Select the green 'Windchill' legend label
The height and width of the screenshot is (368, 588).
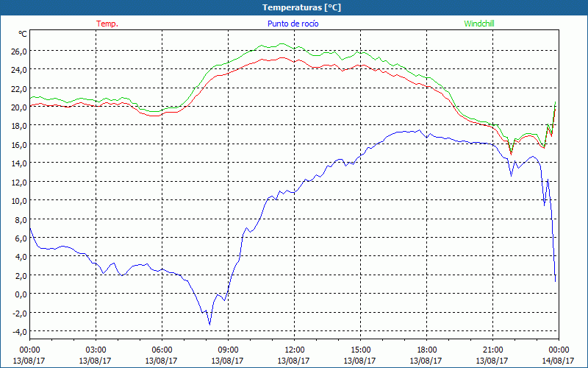pos(479,24)
